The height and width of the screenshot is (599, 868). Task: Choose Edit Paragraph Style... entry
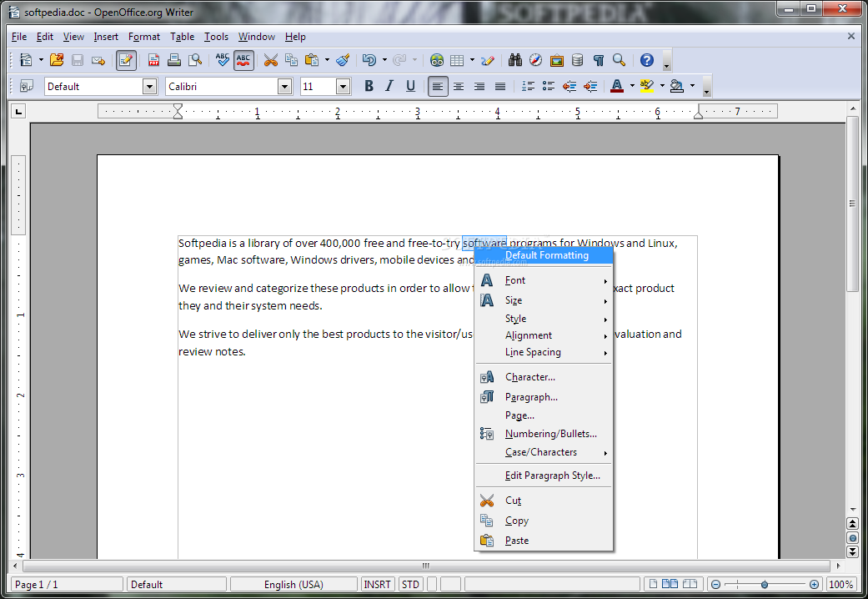[544, 476]
